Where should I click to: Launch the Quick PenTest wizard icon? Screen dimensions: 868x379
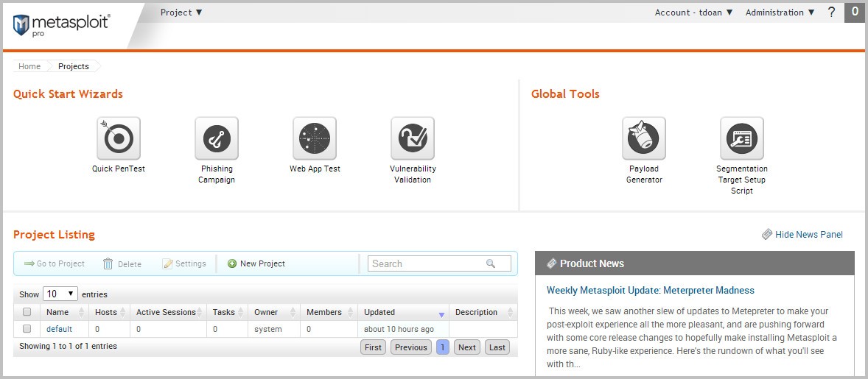pyautogui.click(x=119, y=138)
